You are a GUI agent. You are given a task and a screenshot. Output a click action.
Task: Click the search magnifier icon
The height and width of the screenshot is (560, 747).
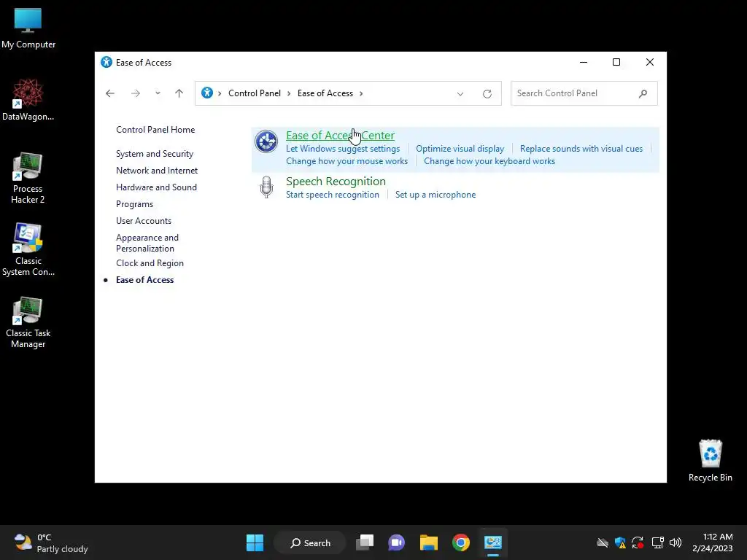click(x=643, y=93)
